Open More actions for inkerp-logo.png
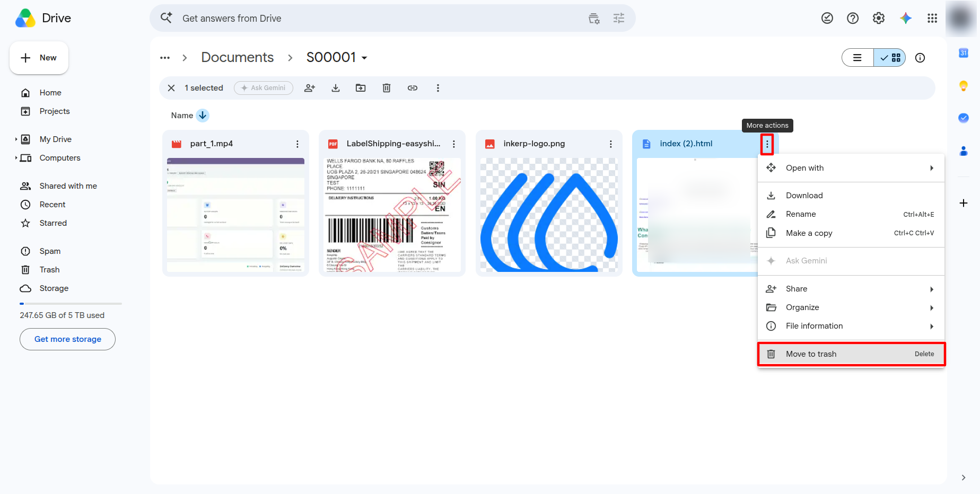Image resolution: width=980 pixels, height=494 pixels. point(611,144)
